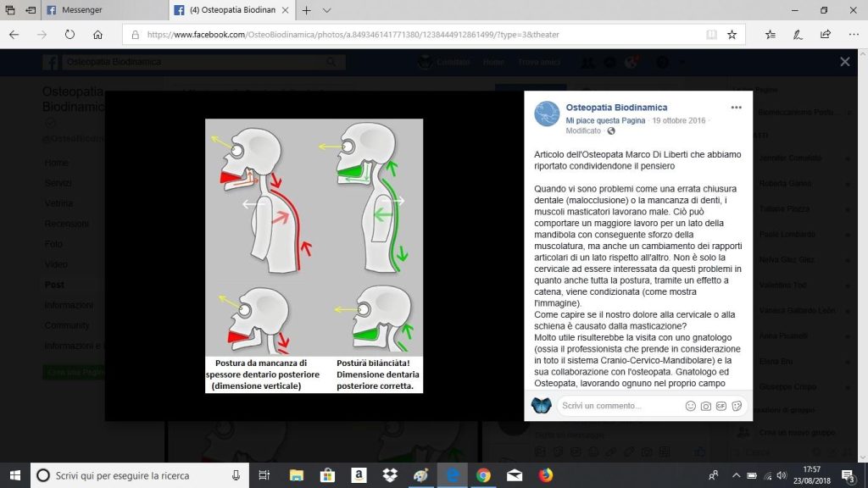Viewport: 868px width, 488px height.
Task: Add this page to favorites star
Action: click(x=732, y=35)
